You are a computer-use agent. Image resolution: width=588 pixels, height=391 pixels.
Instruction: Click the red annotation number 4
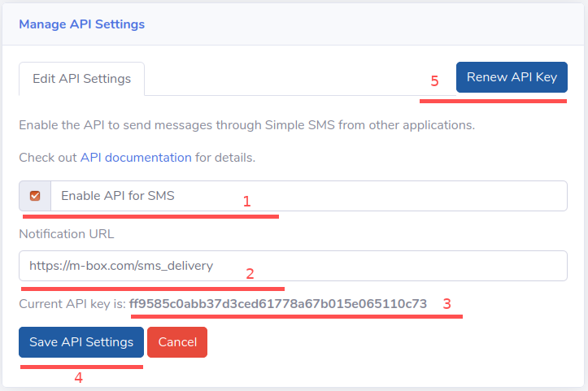point(78,377)
